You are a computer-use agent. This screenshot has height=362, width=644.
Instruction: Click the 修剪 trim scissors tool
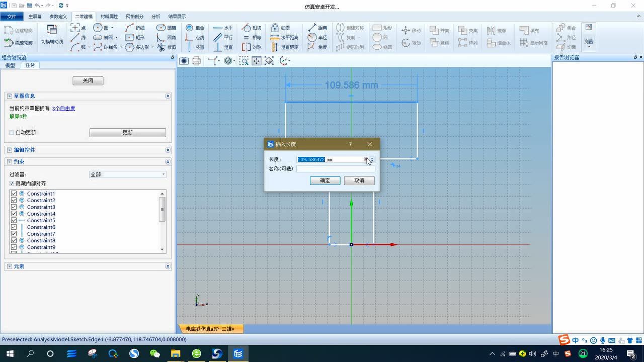tap(166, 47)
